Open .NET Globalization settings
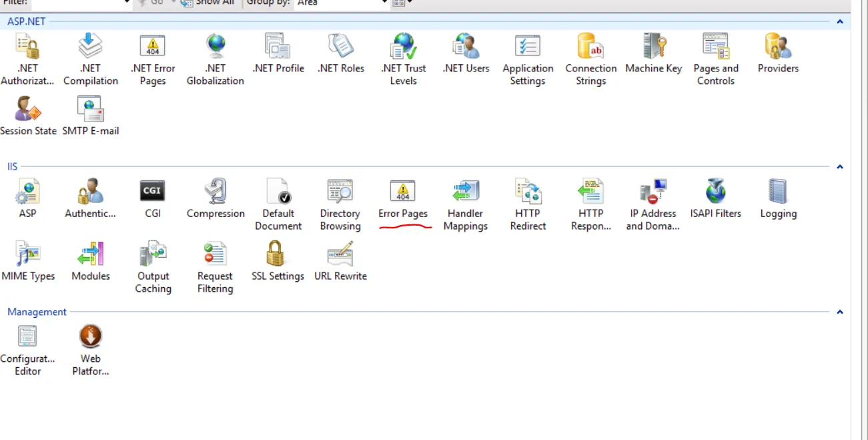Viewport: 868px width, 440px height. click(x=215, y=59)
